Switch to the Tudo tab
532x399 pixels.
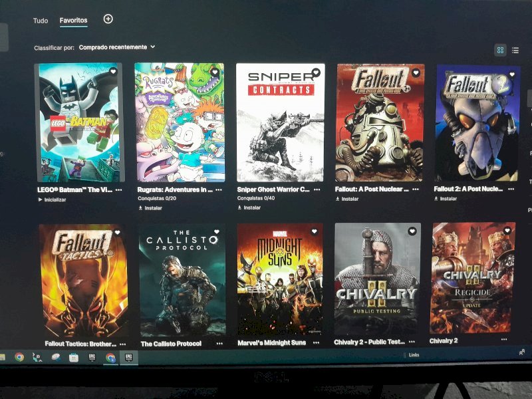click(x=41, y=21)
